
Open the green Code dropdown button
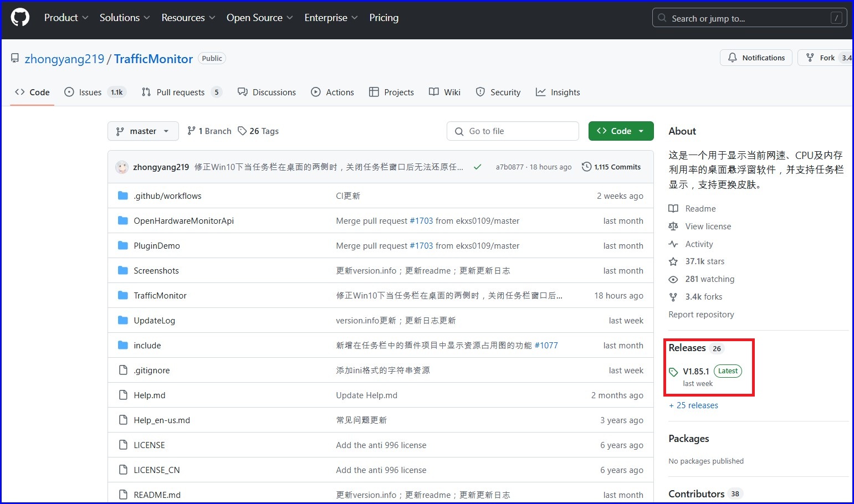(x=621, y=131)
